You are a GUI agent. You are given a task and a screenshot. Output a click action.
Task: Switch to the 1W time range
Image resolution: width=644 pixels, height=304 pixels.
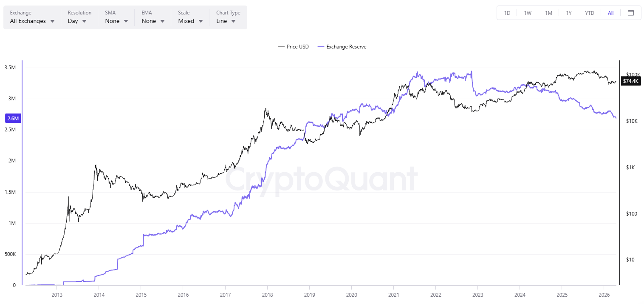pos(528,13)
